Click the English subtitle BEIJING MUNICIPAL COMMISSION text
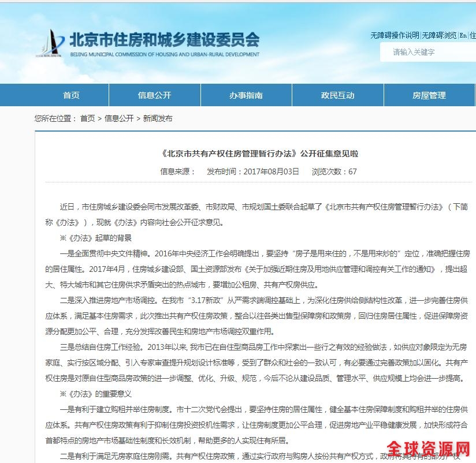Screen dimensions: 476x463 pyautogui.click(x=165, y=54)
